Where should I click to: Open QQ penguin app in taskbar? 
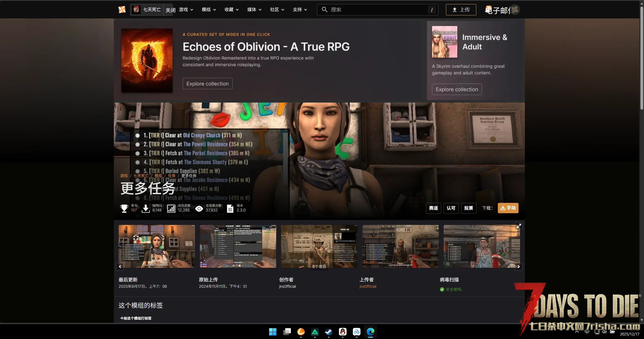(342, 332)
